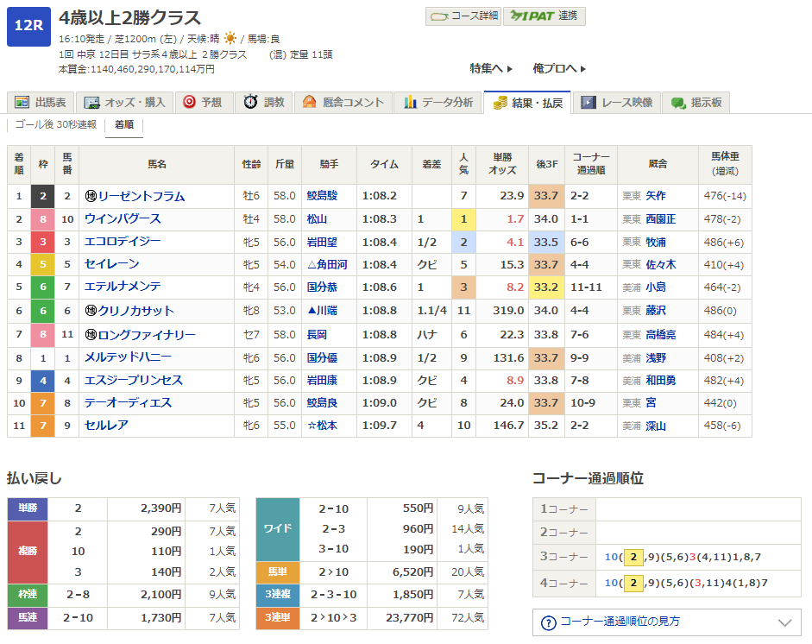Open horse link リーゼントフラム

point(141,196)
